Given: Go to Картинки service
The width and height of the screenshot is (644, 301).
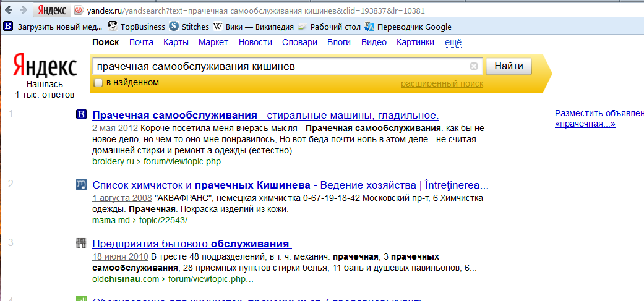Looking at the screenshot, I should tap(415, 42).
